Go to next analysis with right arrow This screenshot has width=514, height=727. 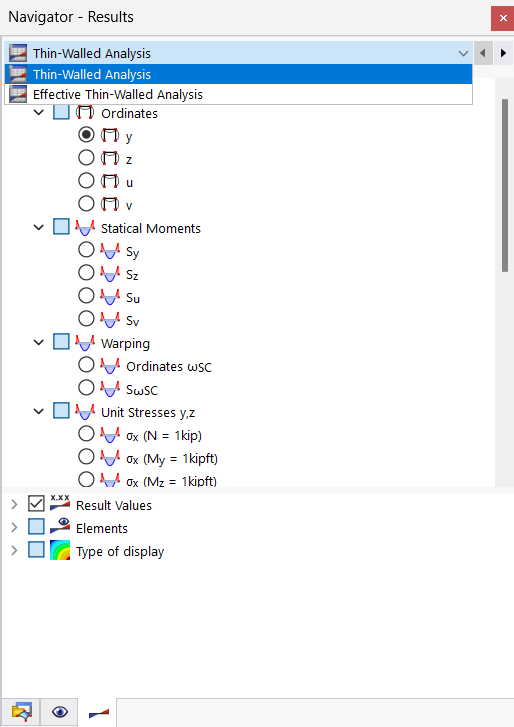pyautogui.click(x=503, y=53)
